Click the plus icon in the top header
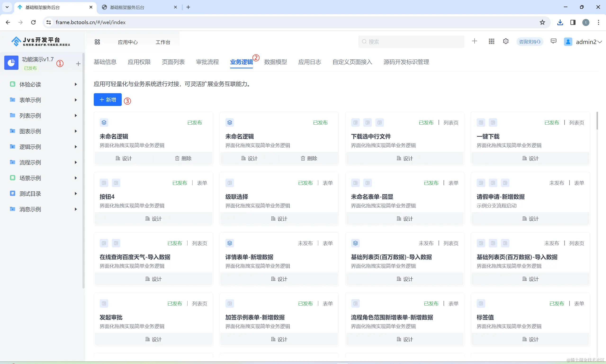This screenshot has height=364, width=606. 474,41
